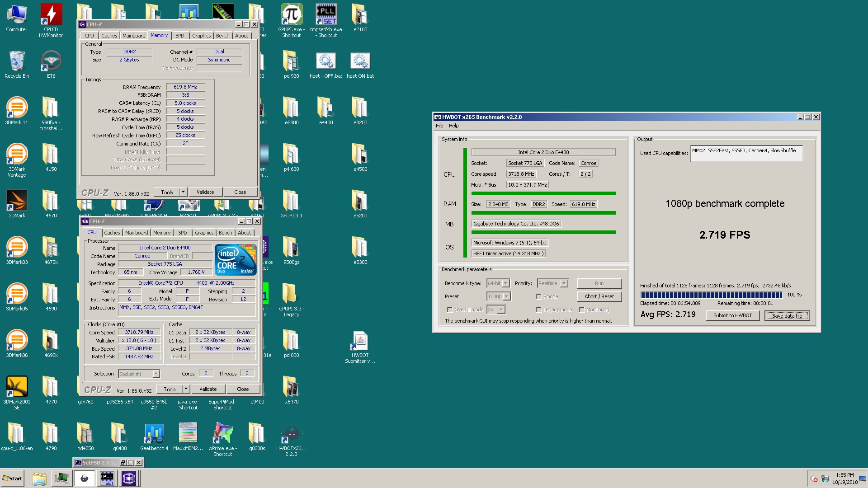Click the Used CPU capabilities text box

(746, 153)
